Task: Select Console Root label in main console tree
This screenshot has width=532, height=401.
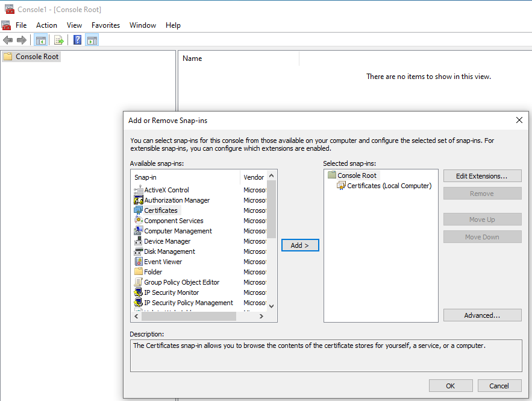Action: pyautogui.click(x=37, y=56)
